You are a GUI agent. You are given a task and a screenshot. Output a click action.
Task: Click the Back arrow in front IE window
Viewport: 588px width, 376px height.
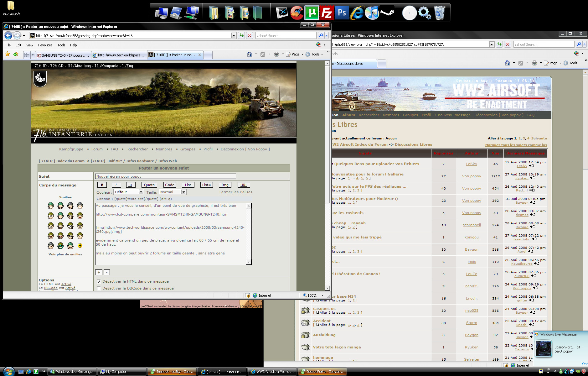pos(8,35)
